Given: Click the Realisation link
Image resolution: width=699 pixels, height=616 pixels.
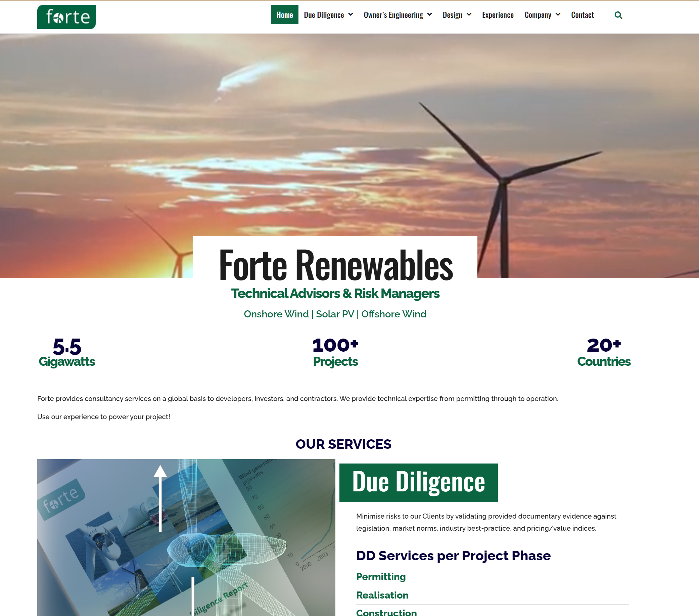Looking at the screenshot, I should click(x=382, y=595).
